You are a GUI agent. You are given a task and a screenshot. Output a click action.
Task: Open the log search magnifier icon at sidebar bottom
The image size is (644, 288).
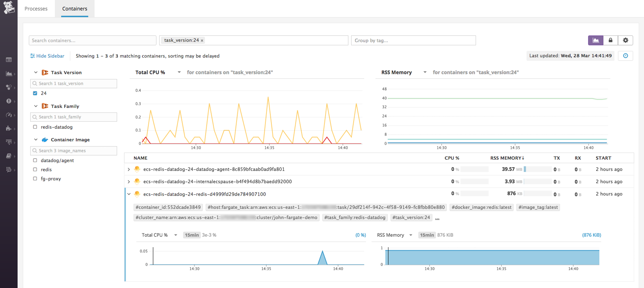(9, 170)
